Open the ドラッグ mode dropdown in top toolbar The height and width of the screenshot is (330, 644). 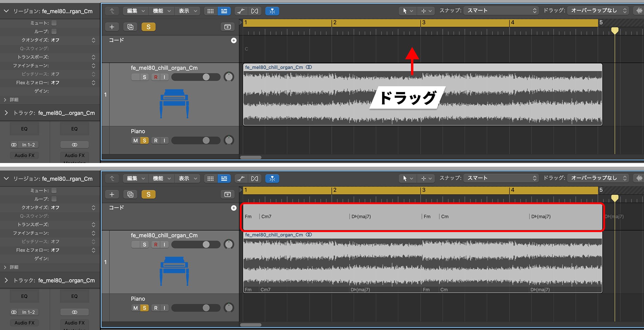click(598, 11)
